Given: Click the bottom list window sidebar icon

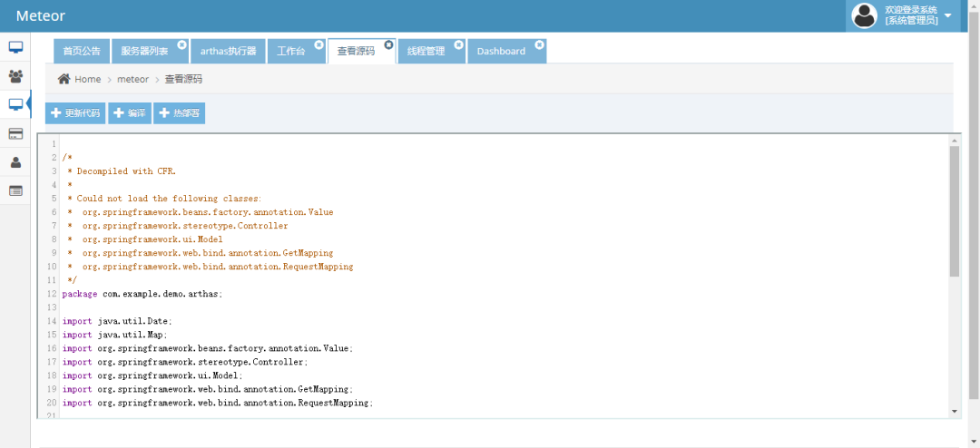Looking at the screenshot, I should pos(15,190).
